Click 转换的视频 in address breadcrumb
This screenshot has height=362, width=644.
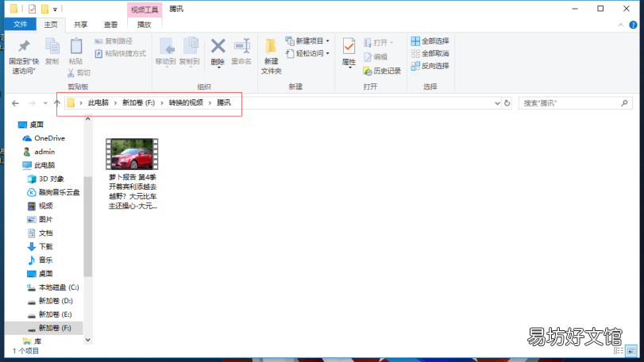186,102
